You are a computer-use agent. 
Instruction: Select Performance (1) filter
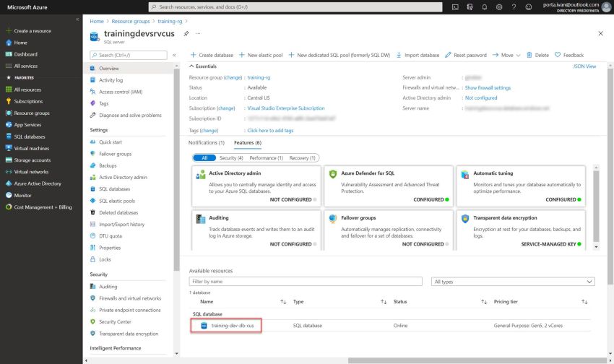[267, 158]
